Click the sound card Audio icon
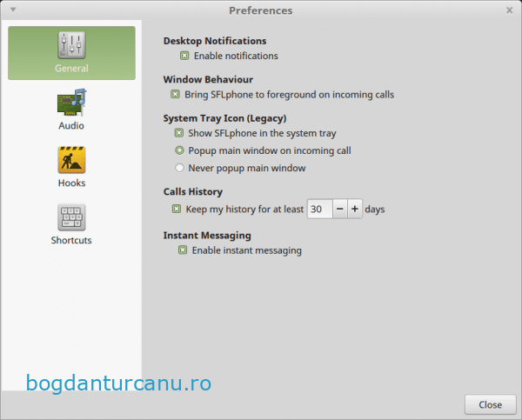The height and width of the screenshot is (420, 522). (71, 102)
